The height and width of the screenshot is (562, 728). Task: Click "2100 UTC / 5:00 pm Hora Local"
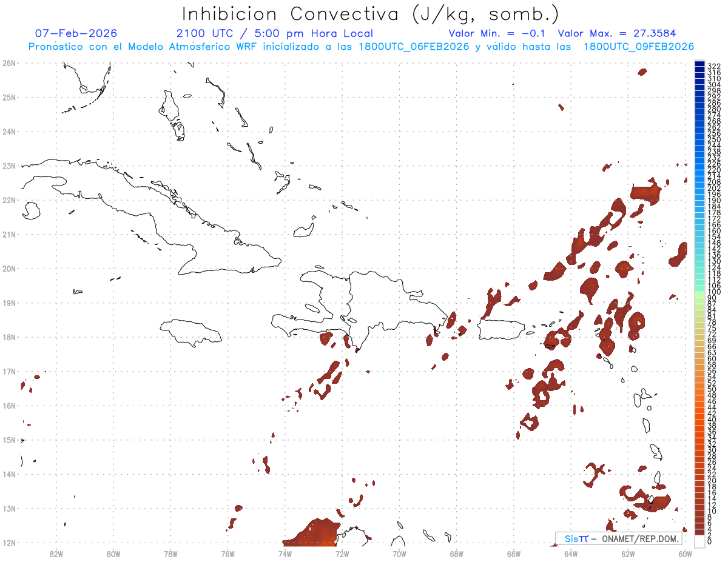click(x=275, y=33)
